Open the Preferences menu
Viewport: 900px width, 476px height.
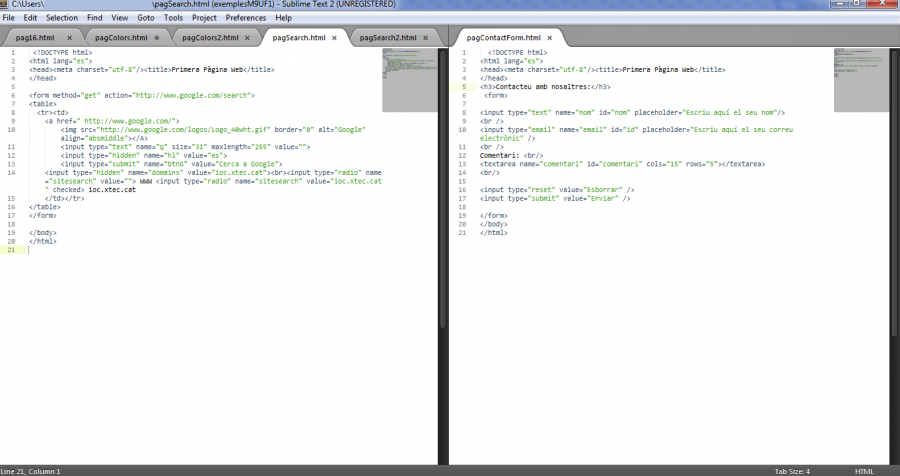click(x=245, y=18)
